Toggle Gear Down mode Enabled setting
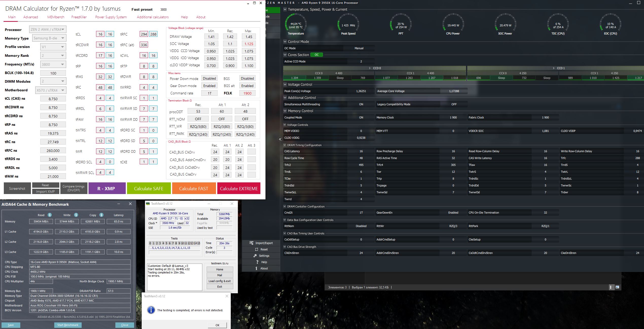 pos(209,86)
